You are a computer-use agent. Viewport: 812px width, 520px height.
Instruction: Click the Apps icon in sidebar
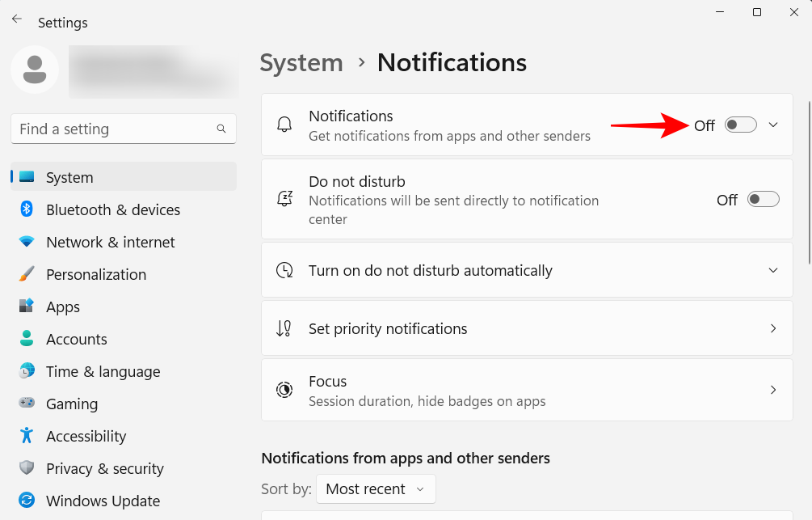point(27,306)
